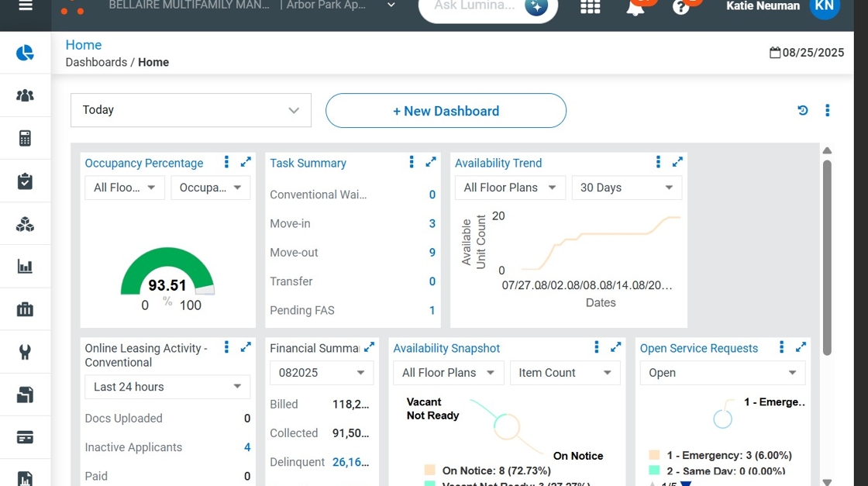Image resolution: width=868 pixels, height=486 pixels.
Task: Expand the Financial Summary widget
Action: (x=369, y=347)
